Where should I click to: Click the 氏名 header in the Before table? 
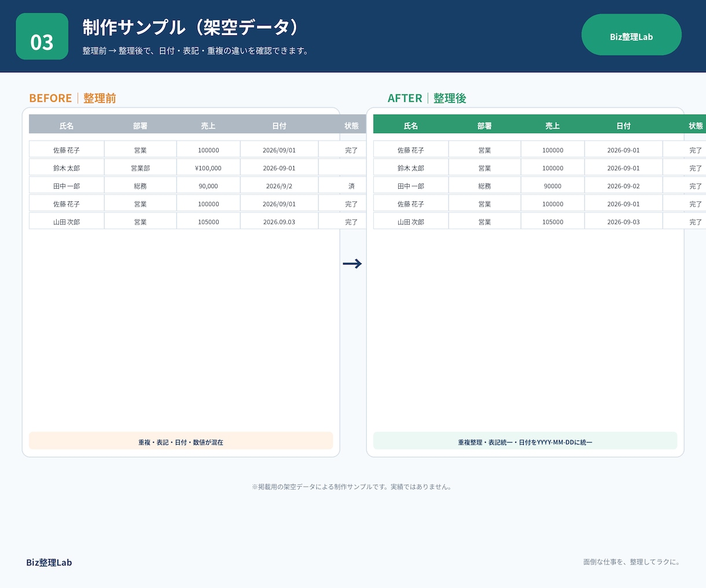click(67, 126)
